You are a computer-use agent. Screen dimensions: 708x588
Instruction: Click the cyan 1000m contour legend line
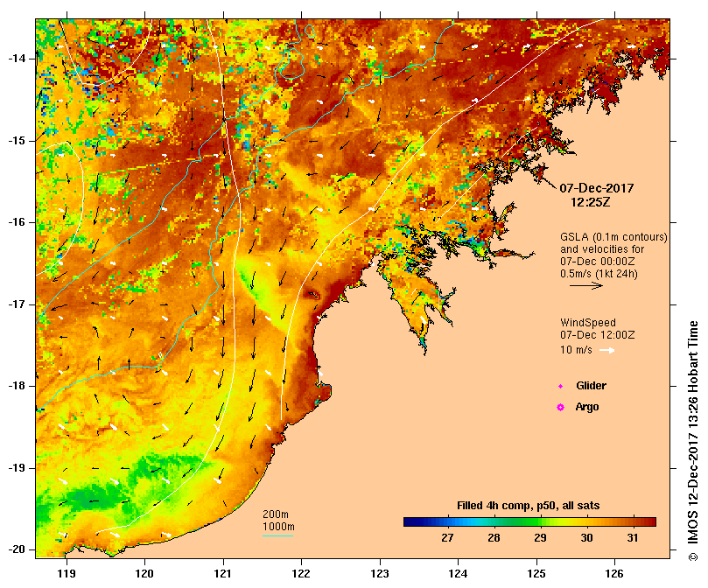(x=277, y=536)
